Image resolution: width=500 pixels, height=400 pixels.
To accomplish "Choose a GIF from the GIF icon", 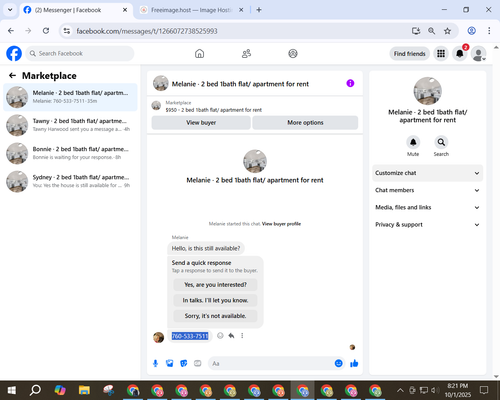I will coord(198,363).
